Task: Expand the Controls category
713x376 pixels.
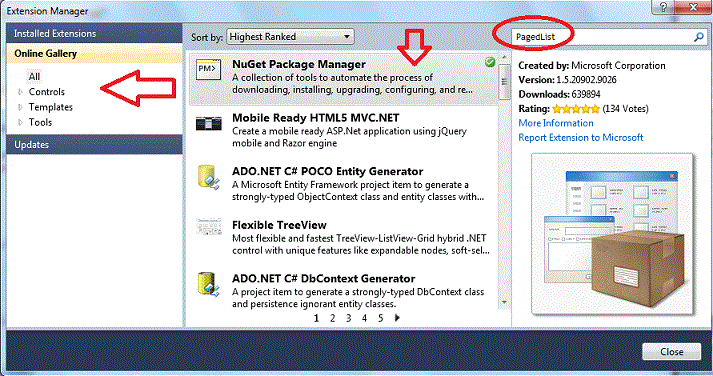Action: (x=20, y=92)
